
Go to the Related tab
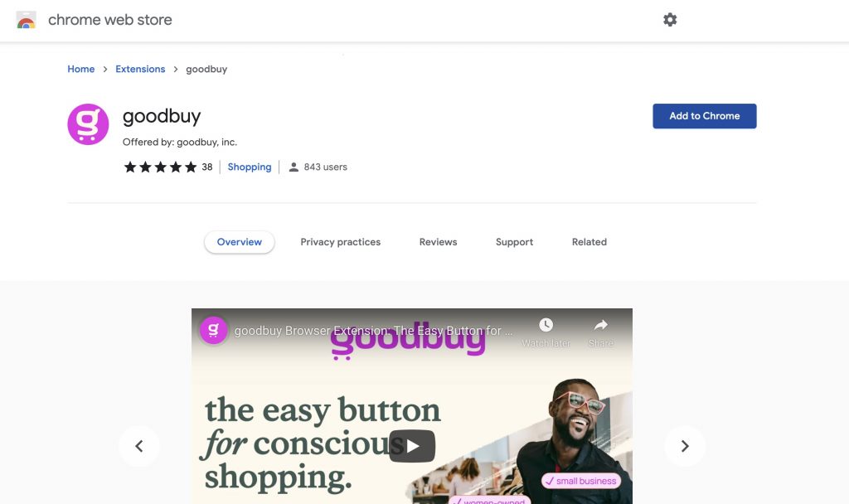[x=589, y=242]
